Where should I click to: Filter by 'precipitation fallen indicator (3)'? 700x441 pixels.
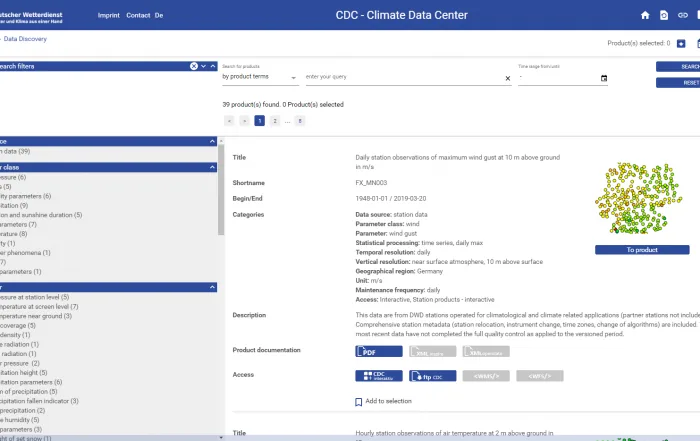(39, 401)
